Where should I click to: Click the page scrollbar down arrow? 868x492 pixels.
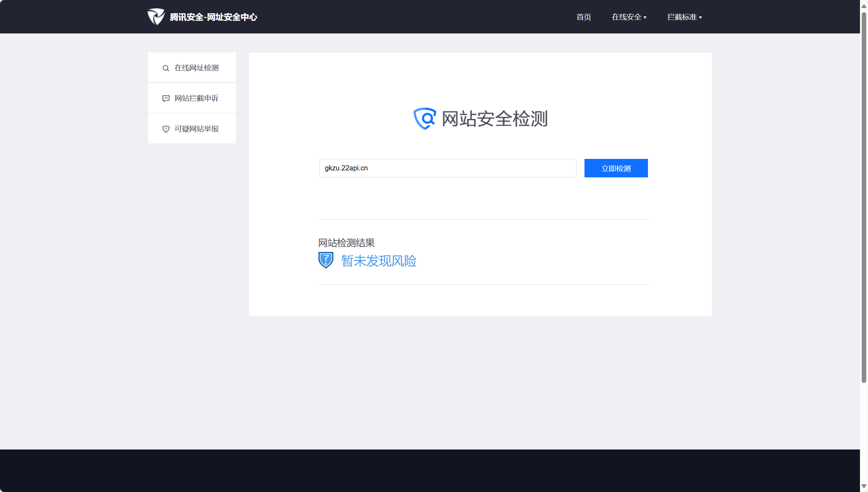tap(864, 486)
